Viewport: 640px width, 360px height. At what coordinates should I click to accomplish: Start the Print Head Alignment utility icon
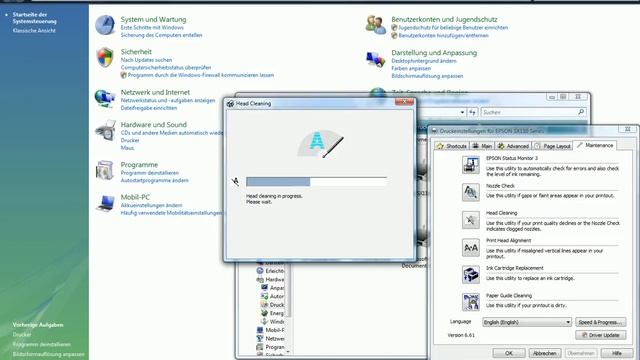coord(471,247)
